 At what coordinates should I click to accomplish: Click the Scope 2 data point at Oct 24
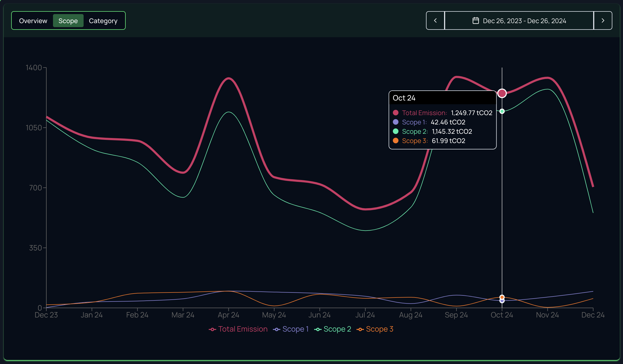tap(502, 111)
